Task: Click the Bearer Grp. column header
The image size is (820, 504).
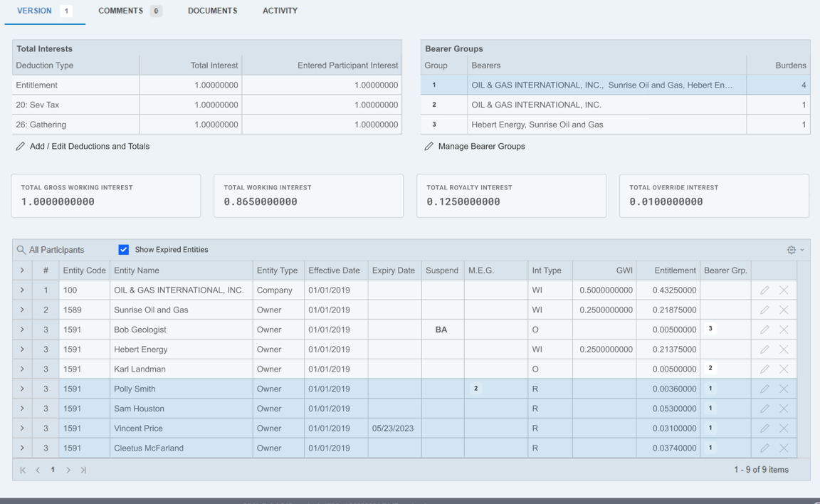Action: coord(725,271)
